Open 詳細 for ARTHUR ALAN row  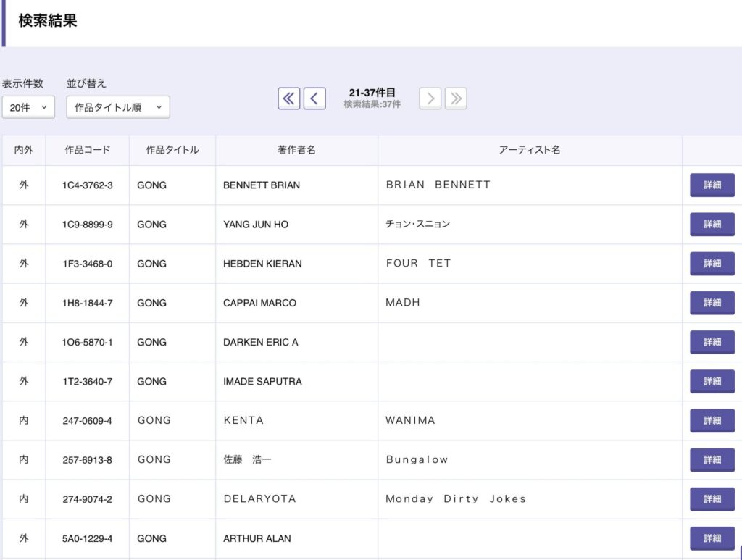pyautogui.click(x=712, y=538)
